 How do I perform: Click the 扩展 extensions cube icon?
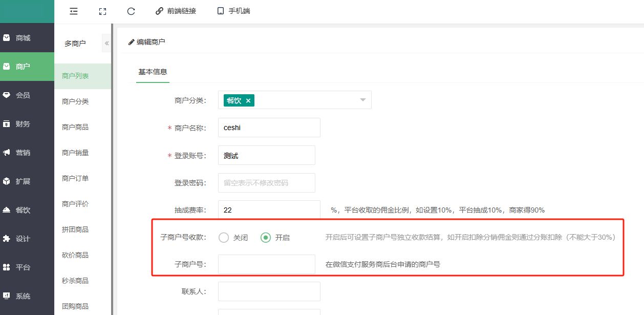pyautogui.click(x=7, y=181)
